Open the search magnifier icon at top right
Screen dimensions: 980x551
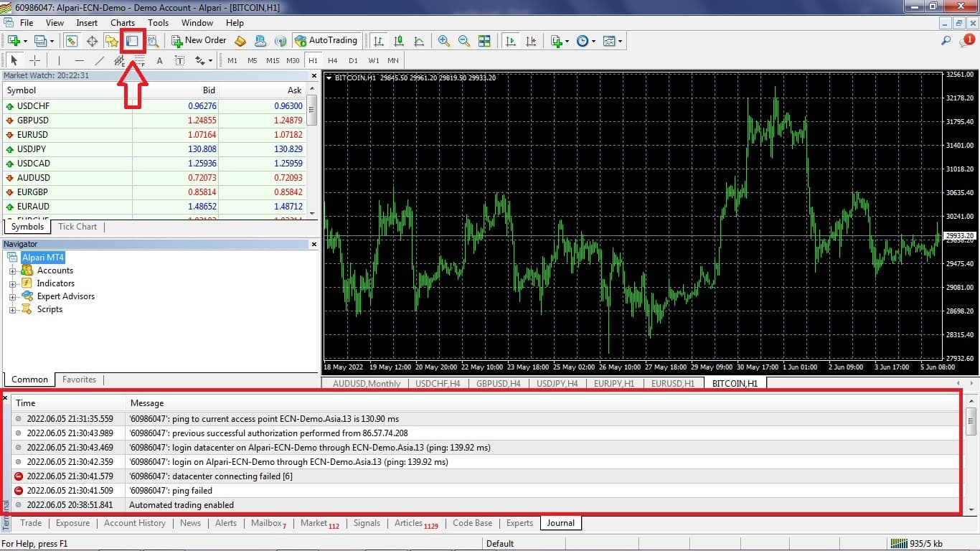[946, 41]
